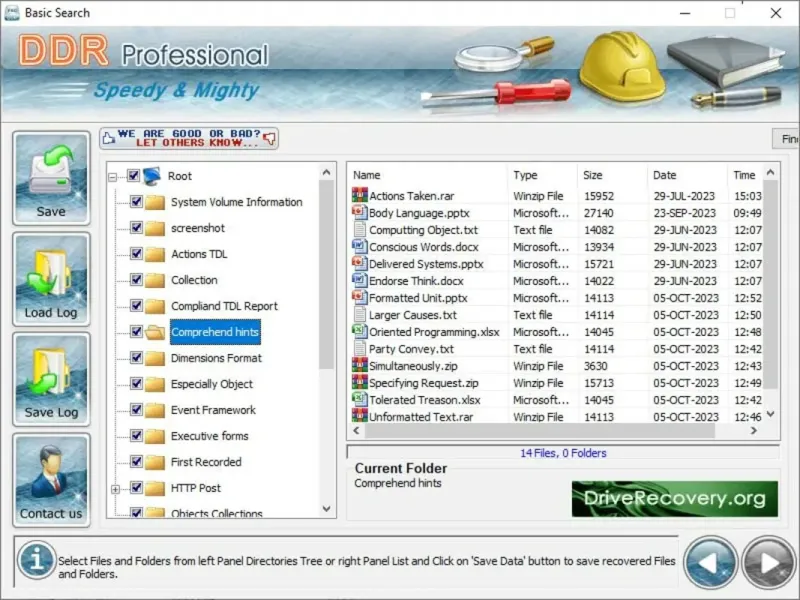This screenshot has height=600, width=800.
Task: Uncheck the Root checkbox
Action: click(x=134, y=176)
